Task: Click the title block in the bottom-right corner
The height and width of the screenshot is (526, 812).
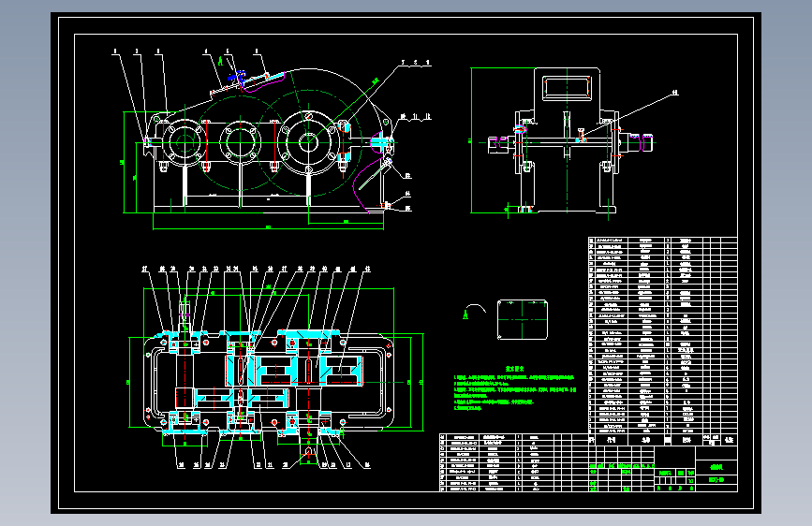Action: pos(663,469)
